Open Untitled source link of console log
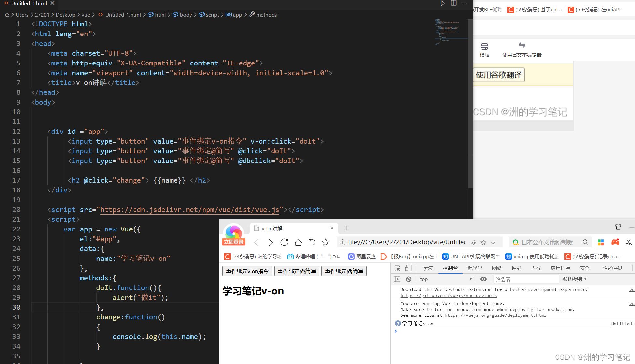Image resolution: width=635 pixels, height=364 pixels. [x=623, y=324]
